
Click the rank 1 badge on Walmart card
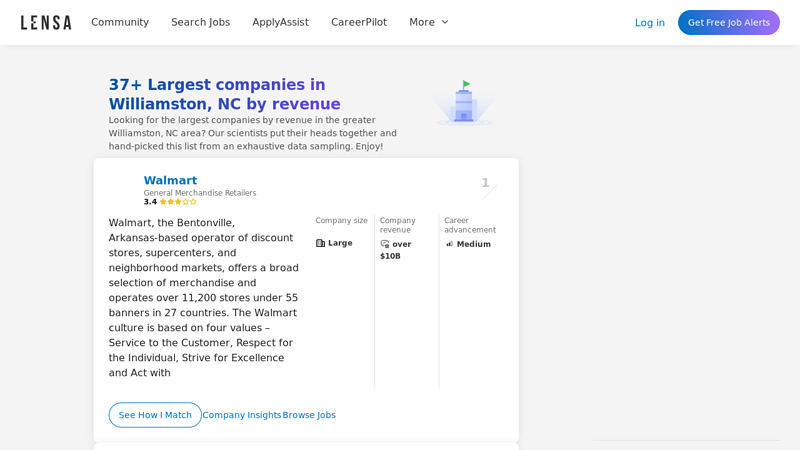[x=486, y=183]
